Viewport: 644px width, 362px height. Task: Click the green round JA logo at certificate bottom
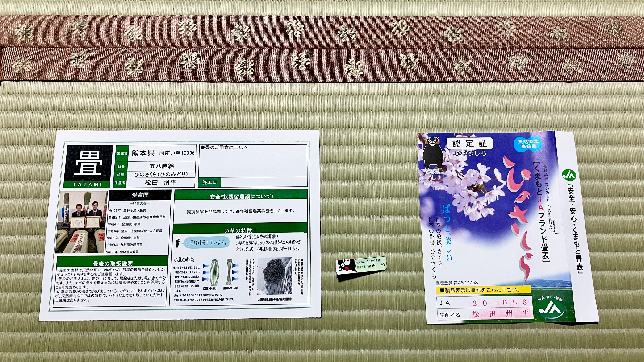coord(552,309)
